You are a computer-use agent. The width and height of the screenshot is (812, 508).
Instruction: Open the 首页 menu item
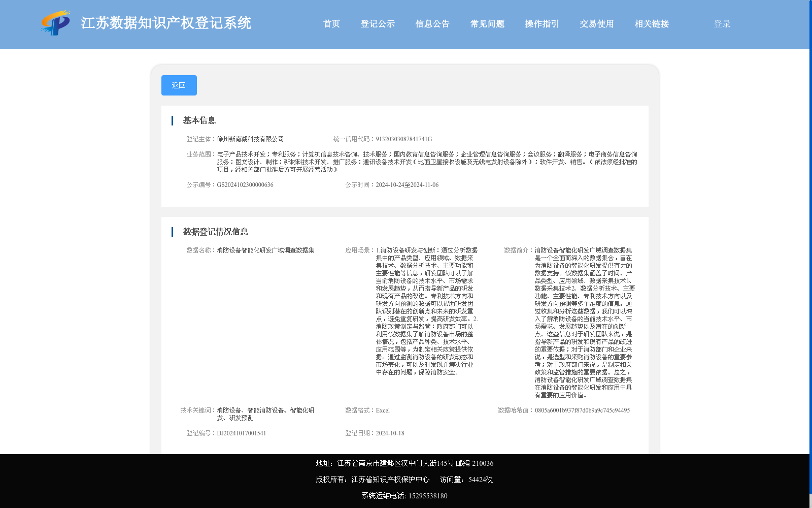click(331, 24)
